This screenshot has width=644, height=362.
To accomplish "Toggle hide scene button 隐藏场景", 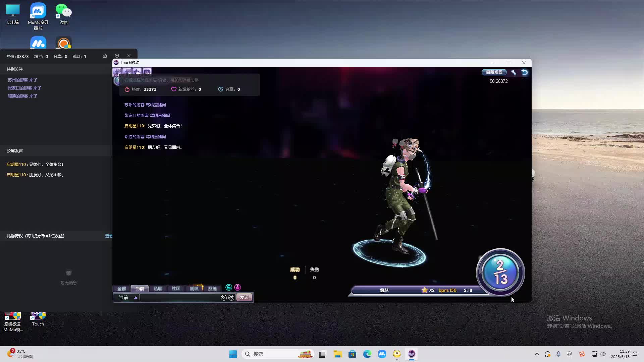I will 494,72.
